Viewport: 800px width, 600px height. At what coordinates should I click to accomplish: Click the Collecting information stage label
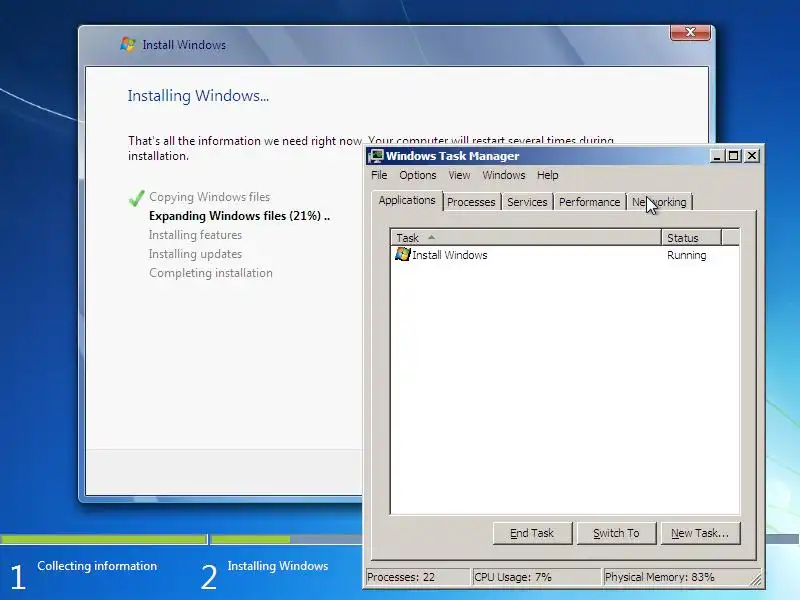pos(97,566)
